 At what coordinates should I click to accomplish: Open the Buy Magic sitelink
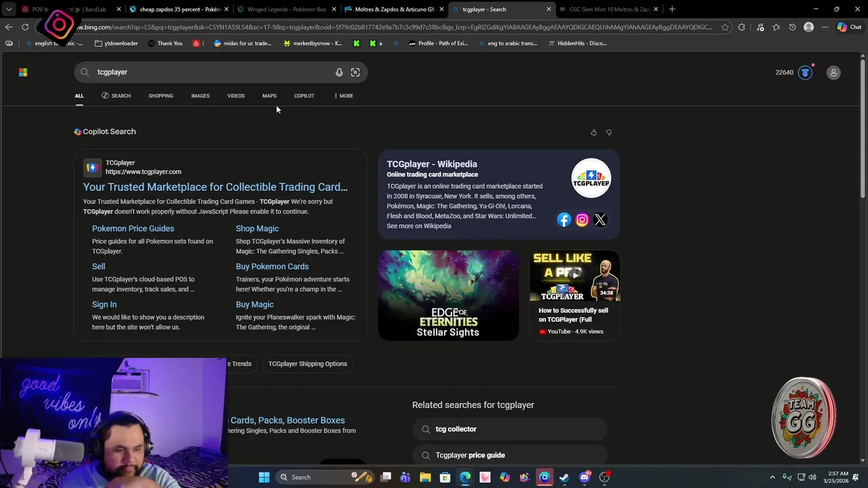[254, 304]
